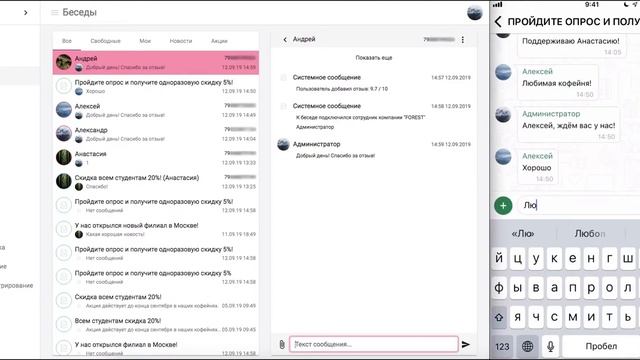Image resolution: width=640 pixels, height=360 pixels.
Task: Go back using arrow beside Андрей header
Action: point(285,40)
